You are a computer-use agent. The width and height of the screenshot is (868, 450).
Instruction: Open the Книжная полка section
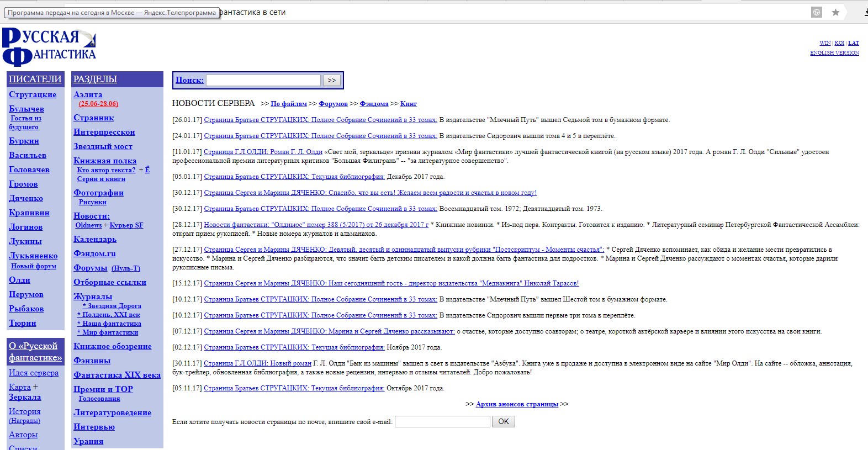[105, 161]
